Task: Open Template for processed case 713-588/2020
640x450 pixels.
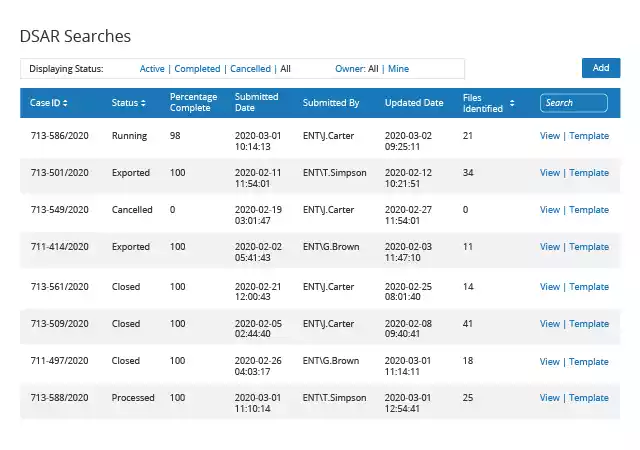Action: coord(589,398)
